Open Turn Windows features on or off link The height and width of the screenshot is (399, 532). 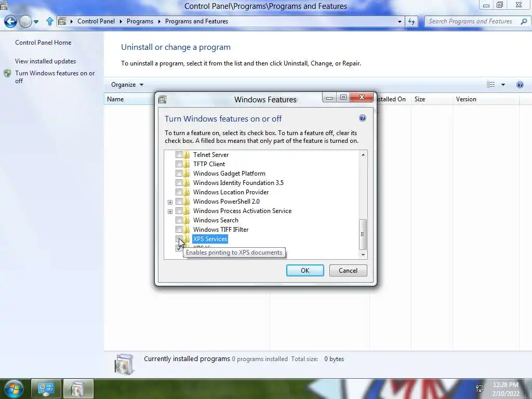click(x=55, y=77)
